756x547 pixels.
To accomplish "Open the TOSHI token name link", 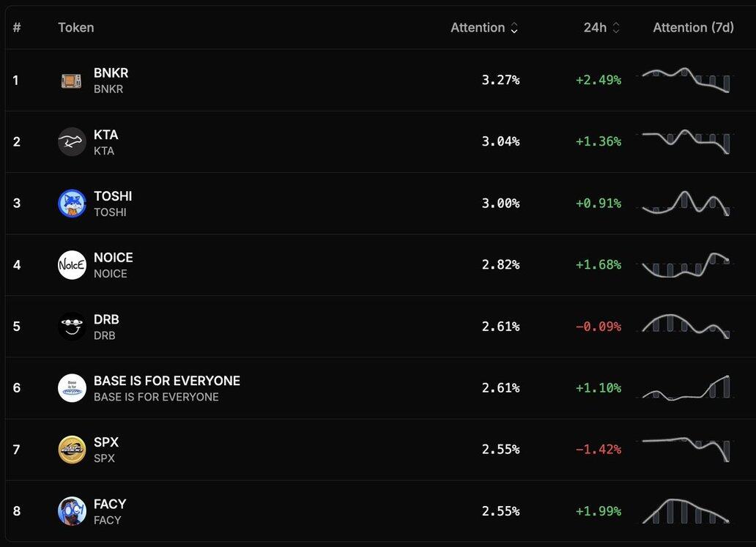I will (x=113, y=196).
